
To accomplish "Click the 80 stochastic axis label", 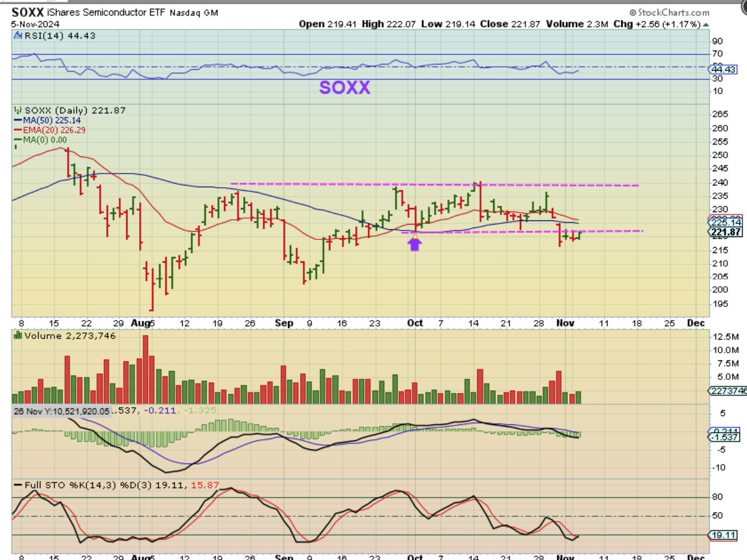I will [x=717, y=497].
